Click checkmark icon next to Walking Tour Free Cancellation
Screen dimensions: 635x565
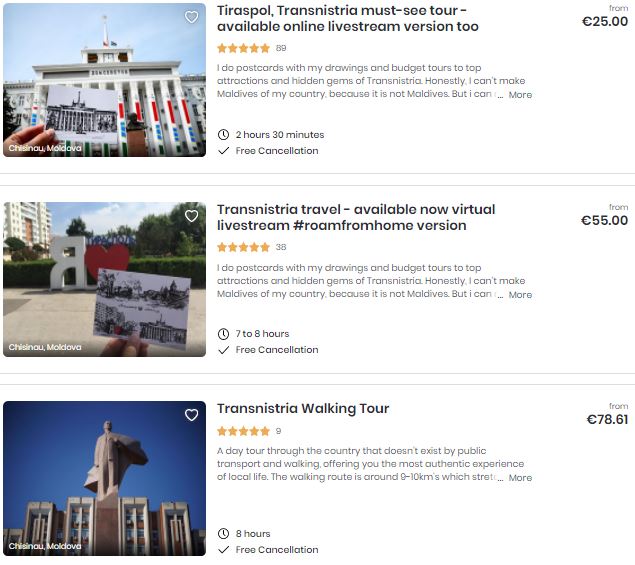(x=224, y=550)
